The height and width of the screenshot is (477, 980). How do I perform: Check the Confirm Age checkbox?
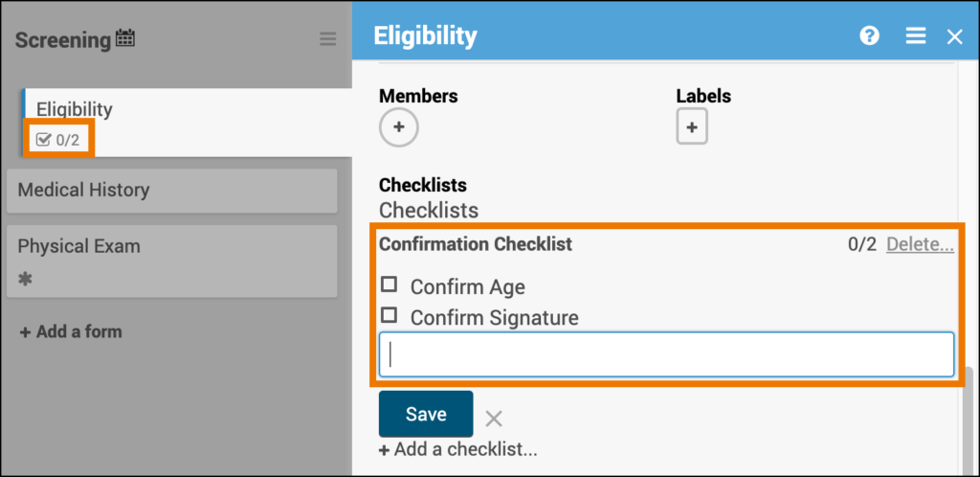(390, 284)
